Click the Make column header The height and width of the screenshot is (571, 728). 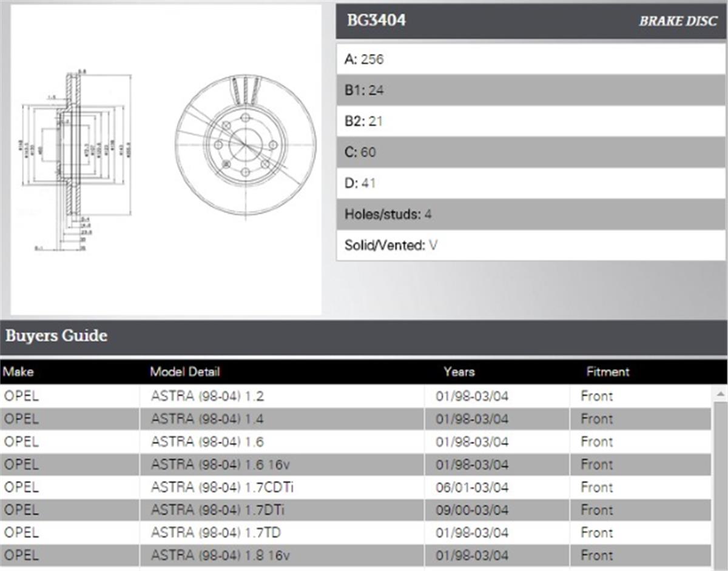coord(19,372)
